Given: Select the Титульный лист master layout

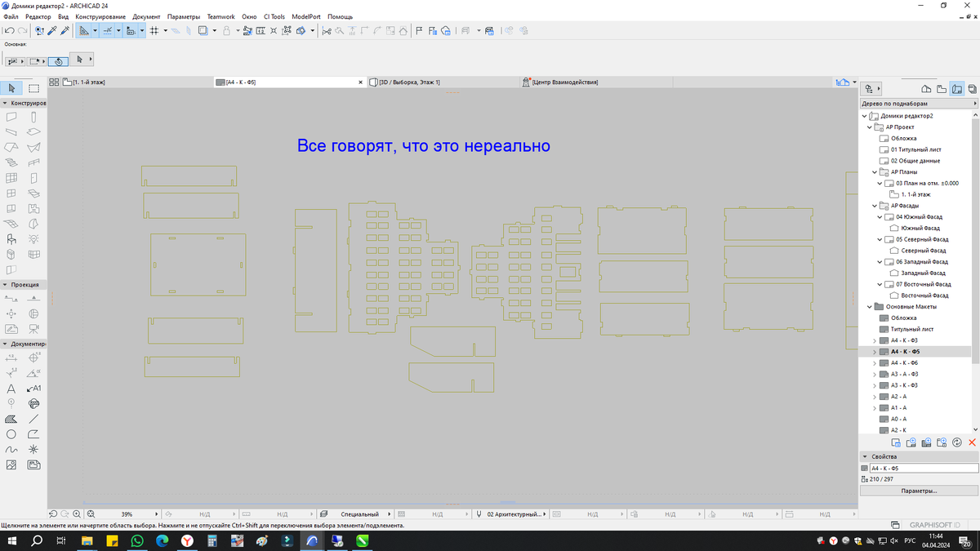Looking at the screenshot, I should 911,329.
